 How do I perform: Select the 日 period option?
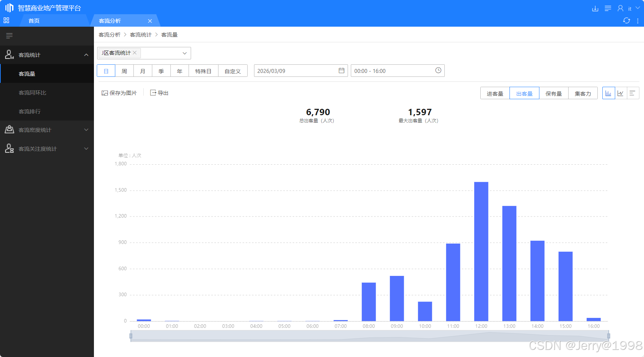106,71
